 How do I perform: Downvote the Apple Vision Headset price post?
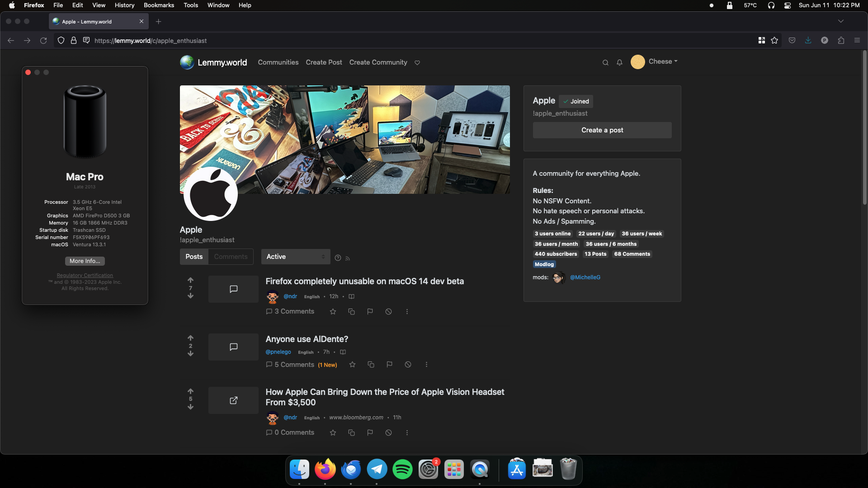tap(190, 407)
